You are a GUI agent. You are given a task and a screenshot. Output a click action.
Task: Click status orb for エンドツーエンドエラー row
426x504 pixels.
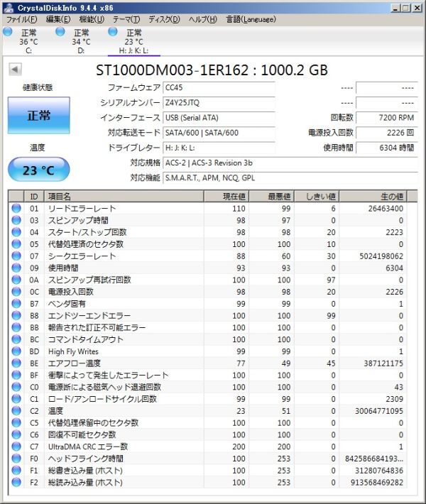click(16, 315)
